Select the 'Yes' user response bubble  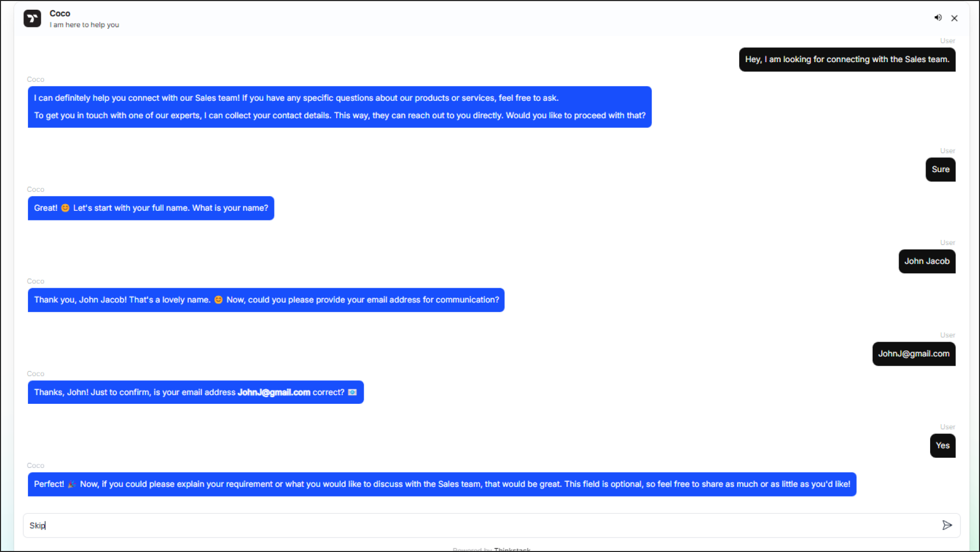[x=942, y=445]
